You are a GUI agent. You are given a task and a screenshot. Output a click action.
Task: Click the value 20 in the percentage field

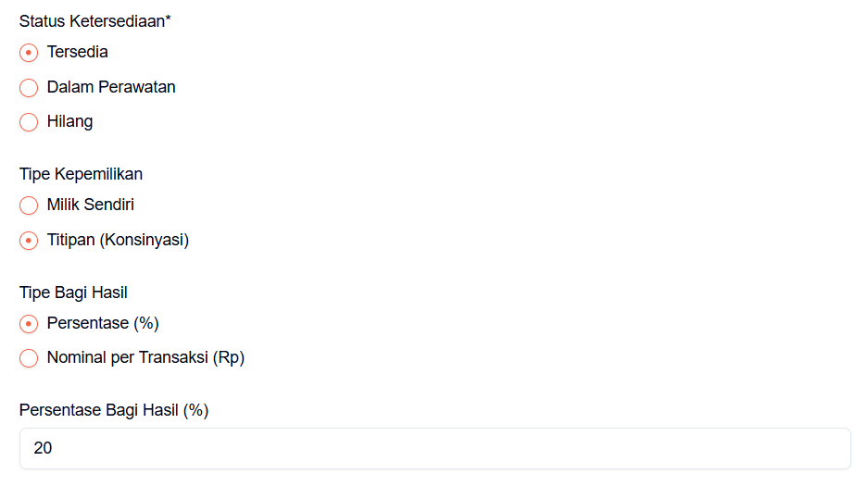point(44,448)
